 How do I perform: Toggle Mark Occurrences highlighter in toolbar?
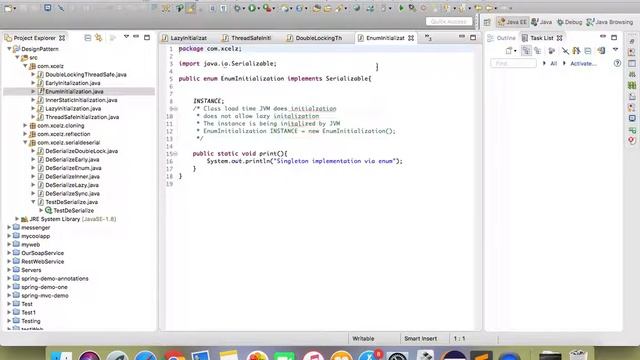click(191, 8)
